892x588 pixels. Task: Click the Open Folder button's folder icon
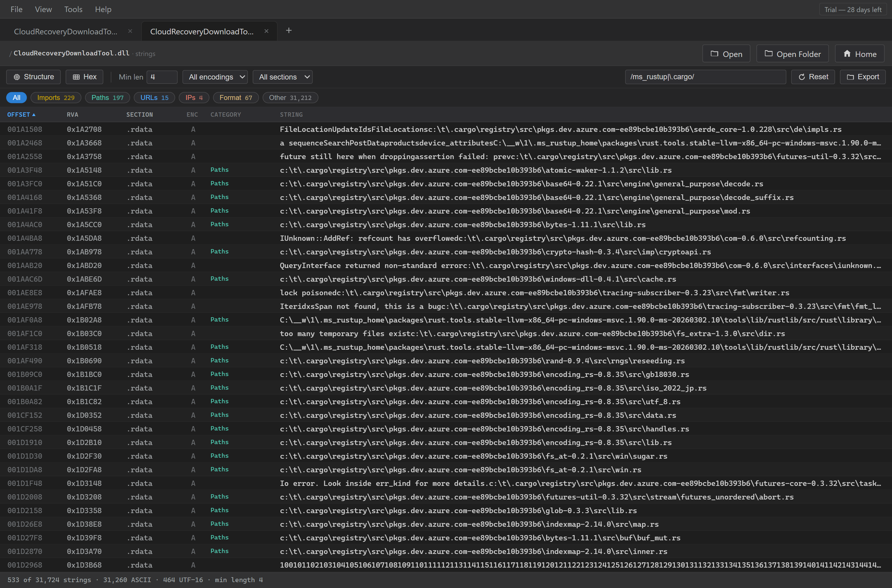[x=768, y=54]
